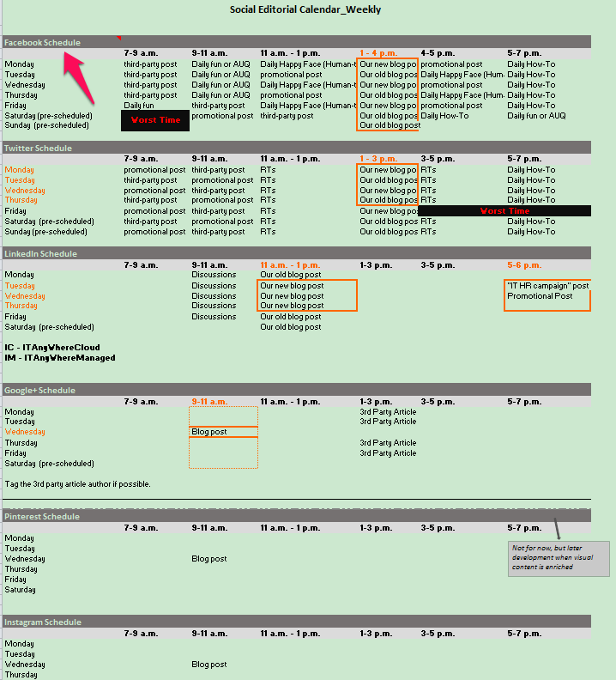Select the orange '1 - 4 p.m.' Facebook column header
This screenshot has width=616, height=680.
coord(378,53)
